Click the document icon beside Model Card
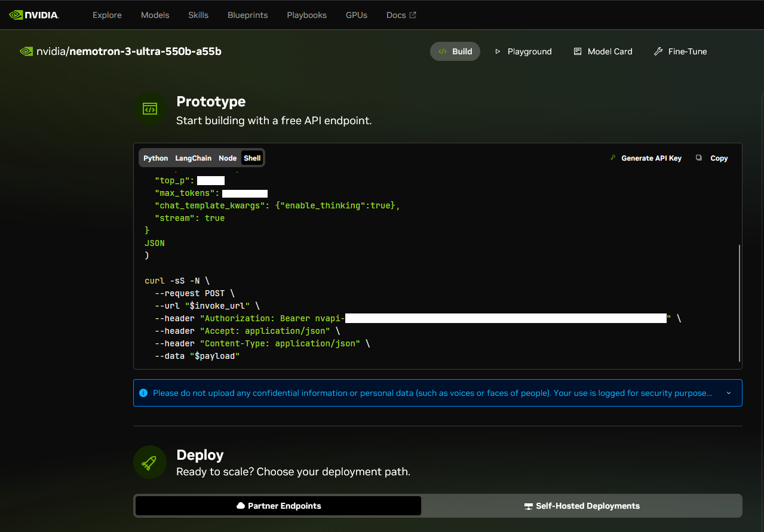The image size is (764, 532). coord(577,51)
